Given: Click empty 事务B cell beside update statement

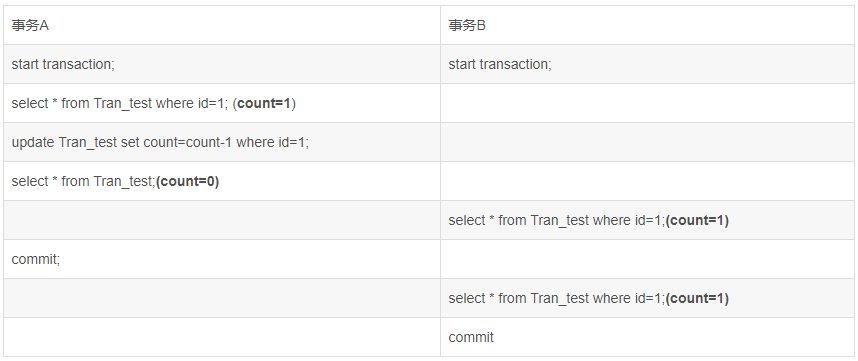Looking at the screenshot, I should tap(647, 142).
